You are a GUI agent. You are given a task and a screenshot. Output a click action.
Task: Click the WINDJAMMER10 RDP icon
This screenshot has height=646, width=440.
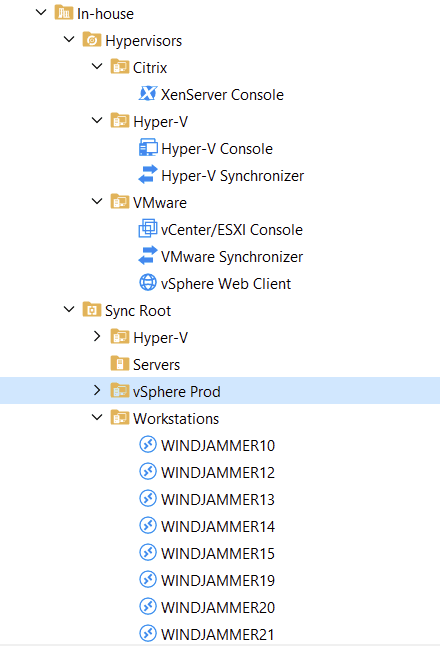tap(147, 445)
